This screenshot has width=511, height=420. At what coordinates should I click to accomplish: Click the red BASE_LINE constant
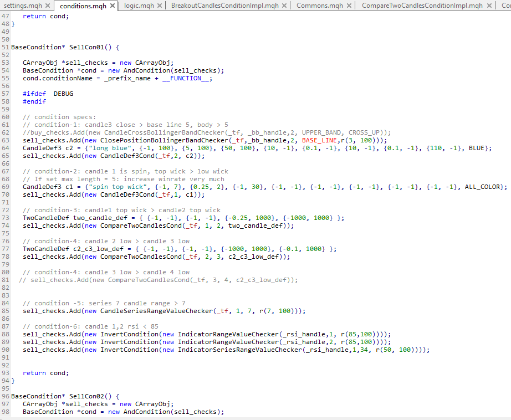[x=319, y=140]
